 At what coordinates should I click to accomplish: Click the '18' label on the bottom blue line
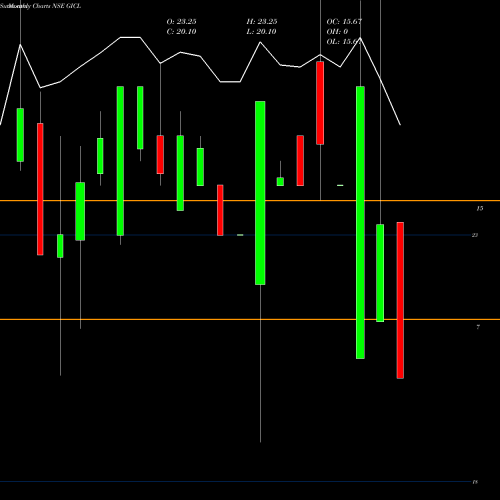(x=475, y=482)
